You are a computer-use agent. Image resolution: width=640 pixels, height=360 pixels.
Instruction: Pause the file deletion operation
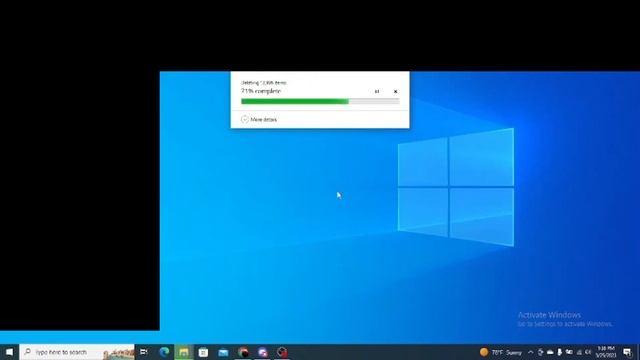(x=377, y=91)
